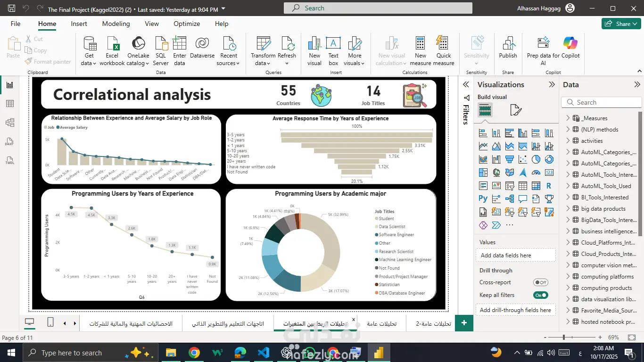Open DAX query view in sidebar

[x=10, y=142]
